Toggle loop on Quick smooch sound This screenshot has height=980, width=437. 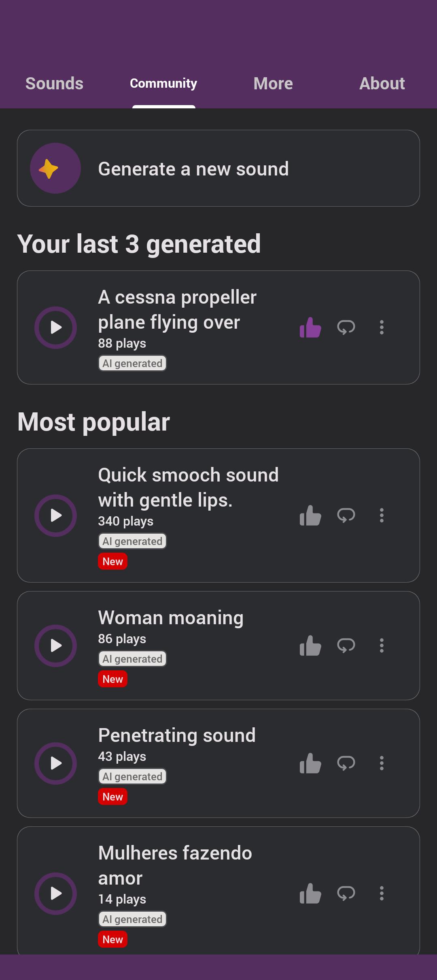coord(346,515)
